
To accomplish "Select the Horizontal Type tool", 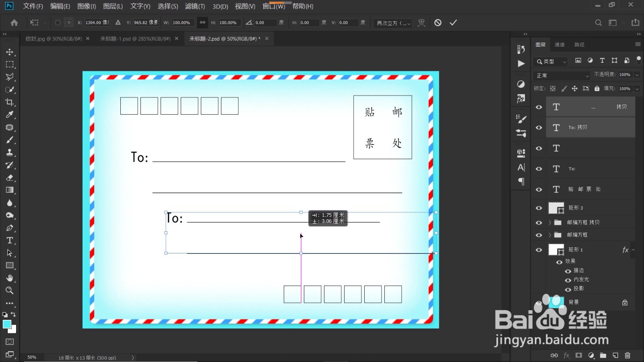I will [10, 241].
